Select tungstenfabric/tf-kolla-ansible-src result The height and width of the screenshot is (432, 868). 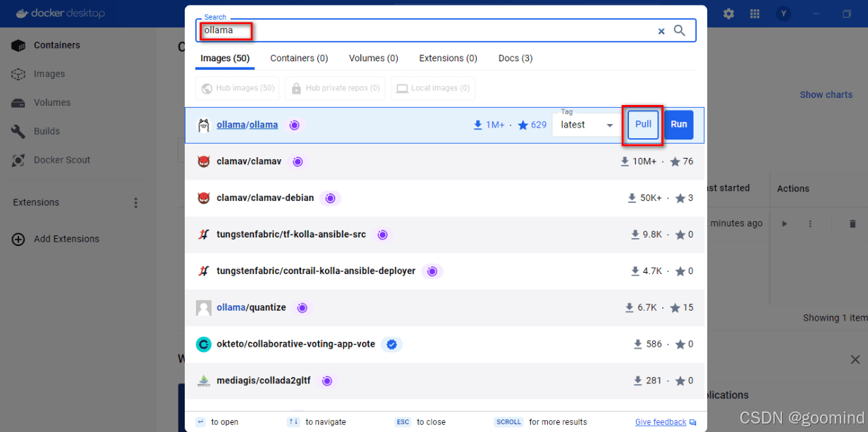pos(444,235)
